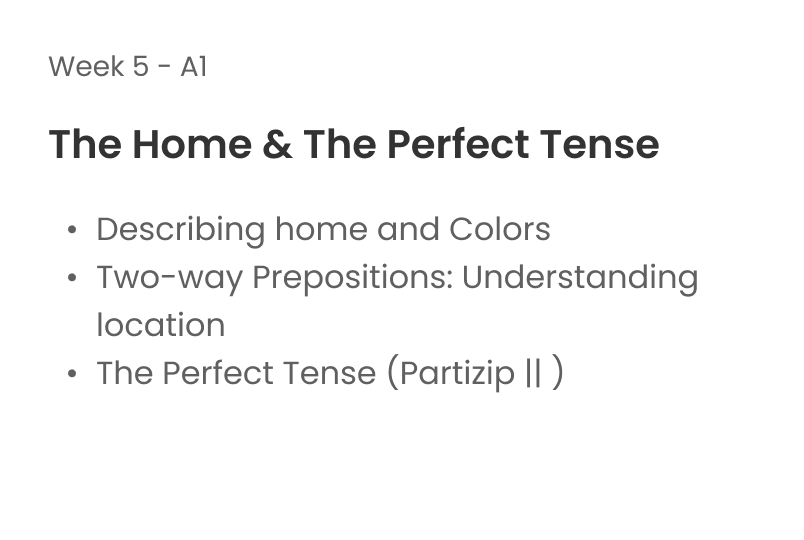Click the bullet dot before "Two-way Prepositions"
Screen dimensions: 804x540
point(73,279)
